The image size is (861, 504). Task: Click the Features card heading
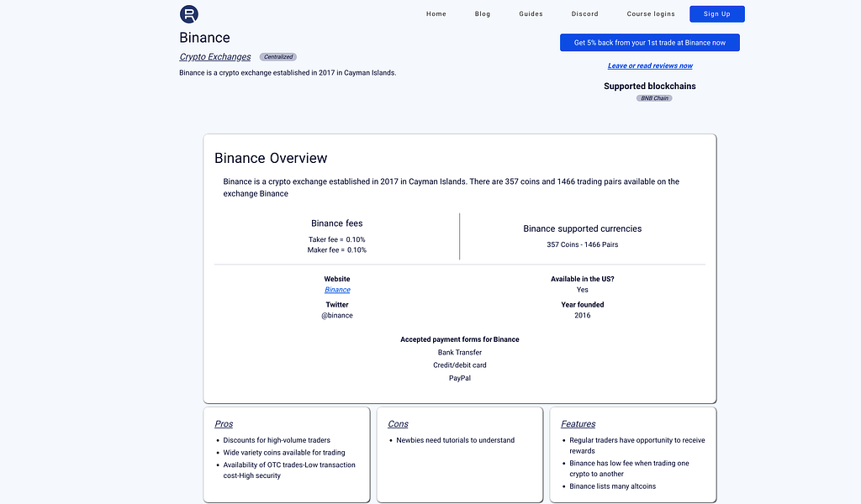[578, 424]
